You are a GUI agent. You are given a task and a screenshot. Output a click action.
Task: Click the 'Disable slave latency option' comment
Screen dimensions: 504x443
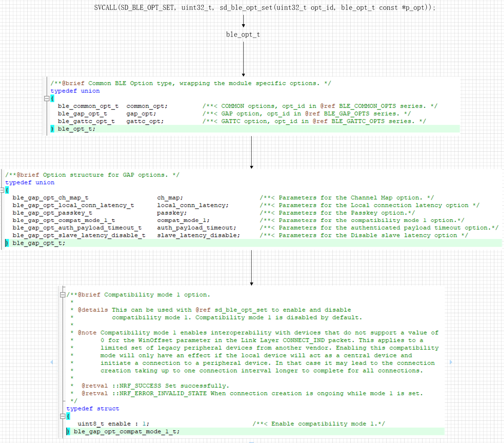(x=364, y=236)
